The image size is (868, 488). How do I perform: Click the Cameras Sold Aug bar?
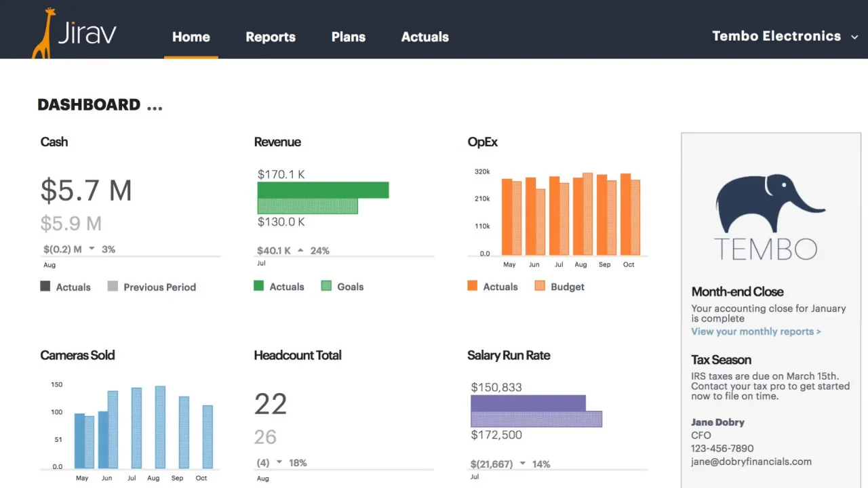[160, 427]
